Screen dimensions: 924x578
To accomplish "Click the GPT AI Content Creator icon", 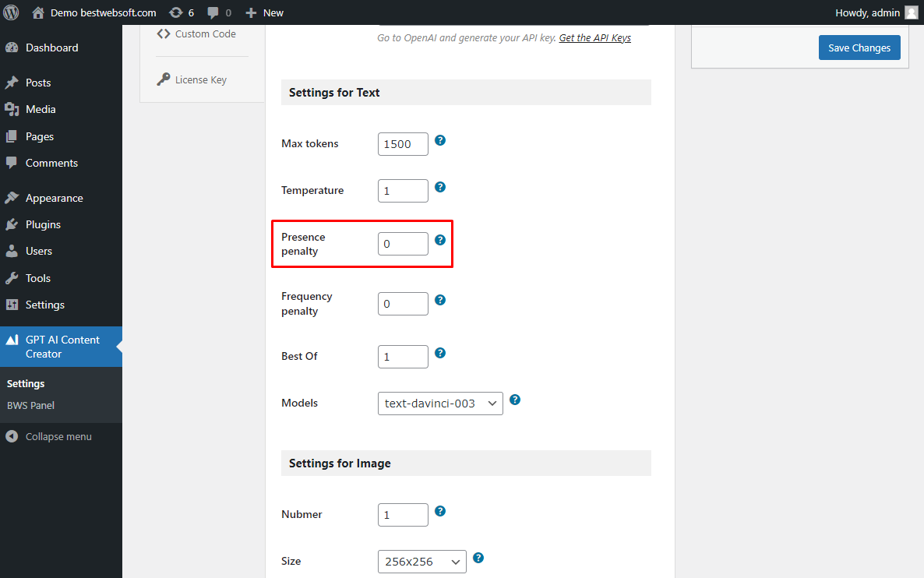I will pos(12,340).
